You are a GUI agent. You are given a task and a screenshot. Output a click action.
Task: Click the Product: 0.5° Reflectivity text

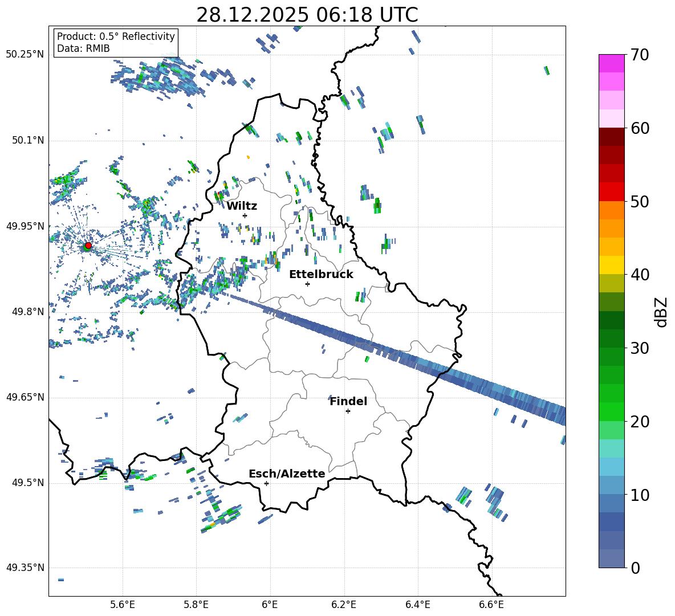pyautogui.click(x=116, y=36)
